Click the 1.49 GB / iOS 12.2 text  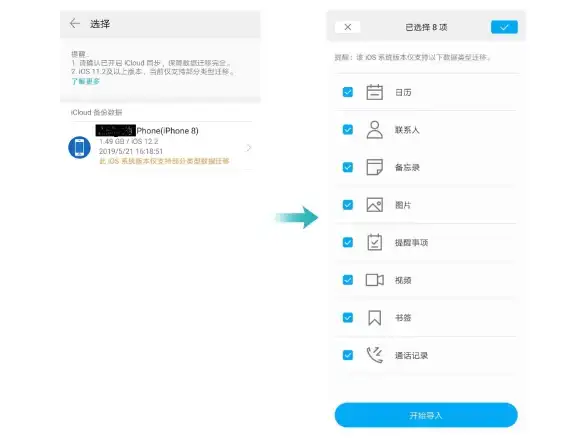pos(129,141)
